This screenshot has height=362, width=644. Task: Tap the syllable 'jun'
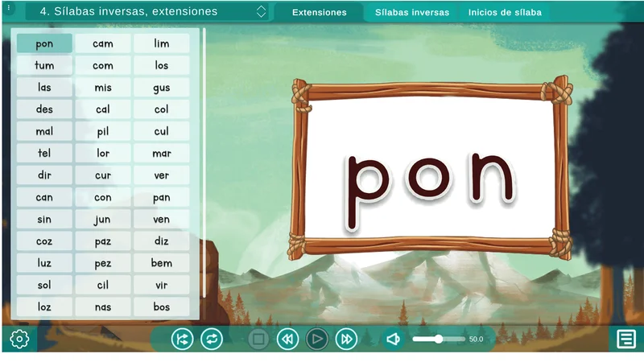click(103, 219)
